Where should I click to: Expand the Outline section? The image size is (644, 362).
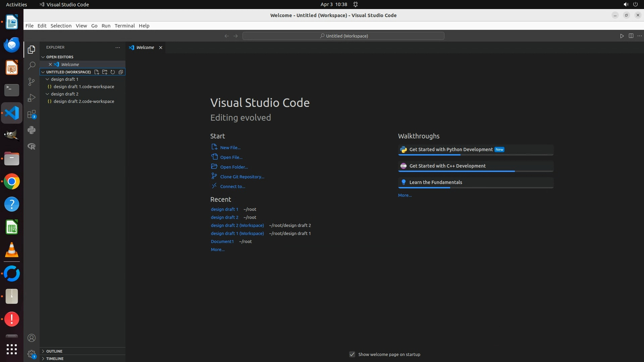point(54,351)
